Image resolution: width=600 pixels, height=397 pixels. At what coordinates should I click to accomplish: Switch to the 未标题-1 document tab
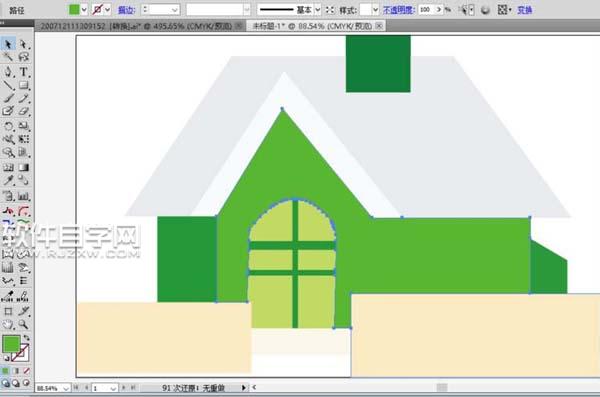(x=312, y=26)
